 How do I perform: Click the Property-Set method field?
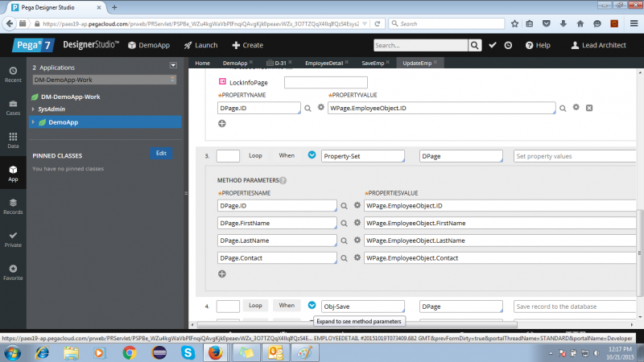[x=363, y=156]
